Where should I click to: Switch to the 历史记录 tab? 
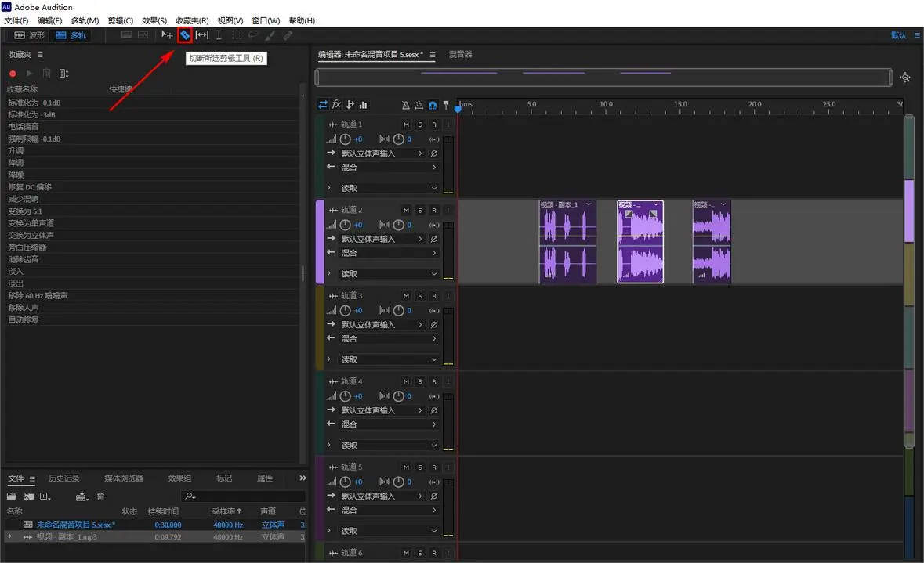(x=63, y=478)
